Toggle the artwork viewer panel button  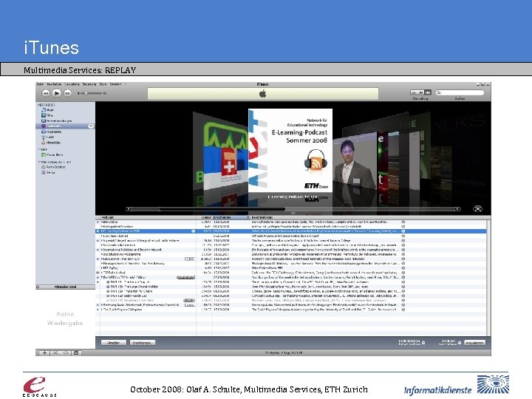coord(76,353)
